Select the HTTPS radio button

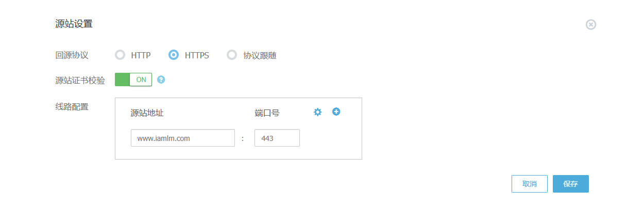point(174,55)
